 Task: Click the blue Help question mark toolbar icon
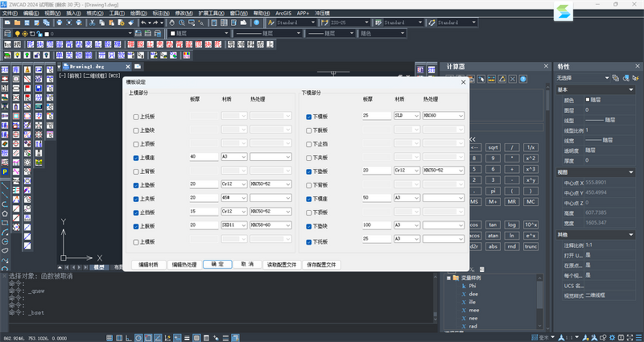[256, 23]
